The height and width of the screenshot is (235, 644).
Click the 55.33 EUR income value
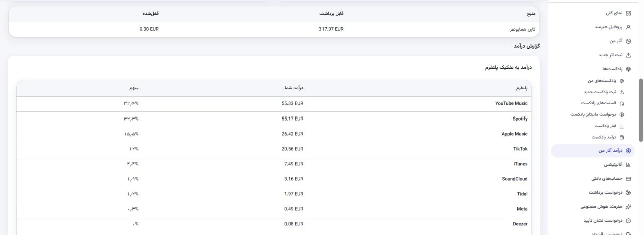coord(293,103)
